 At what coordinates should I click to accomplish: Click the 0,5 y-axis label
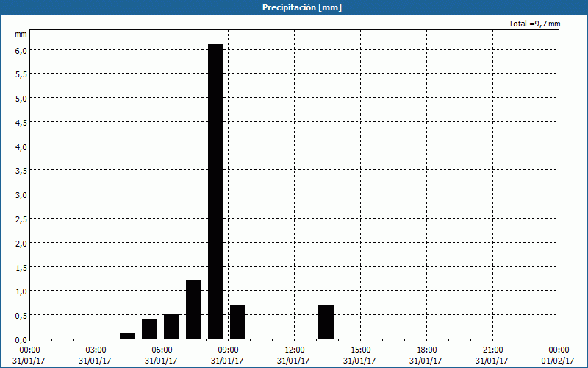(x=21, y=316)
